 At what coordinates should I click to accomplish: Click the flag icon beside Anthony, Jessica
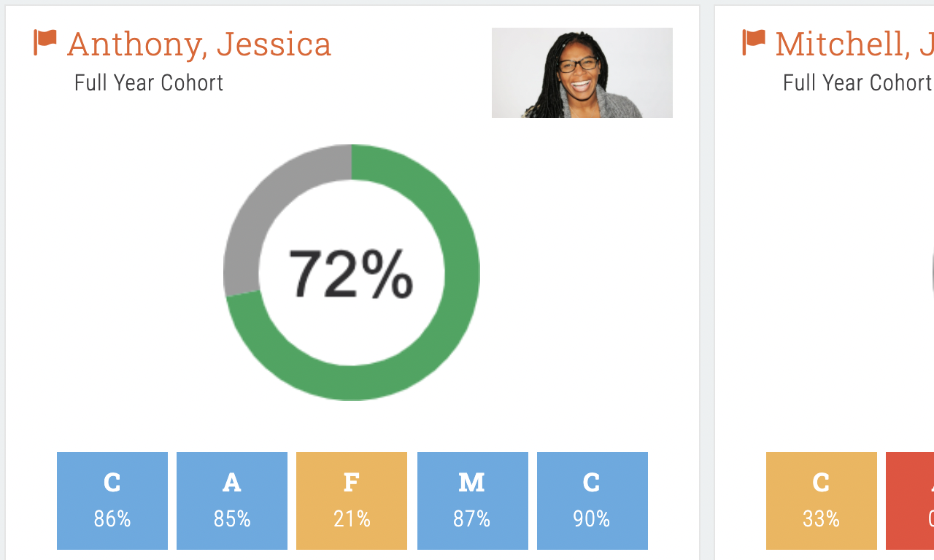click(x=45, y=42)
